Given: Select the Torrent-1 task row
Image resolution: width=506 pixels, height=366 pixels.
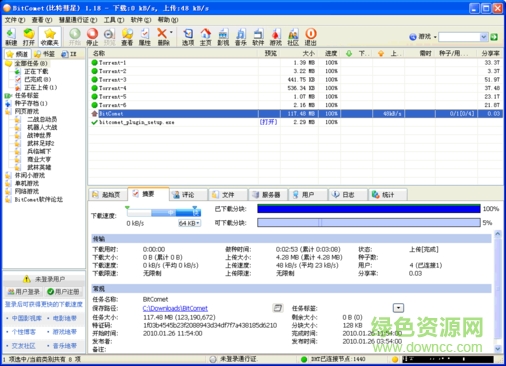Looking at the screenshot, I should pyautogui.click(x=295, y=63).
